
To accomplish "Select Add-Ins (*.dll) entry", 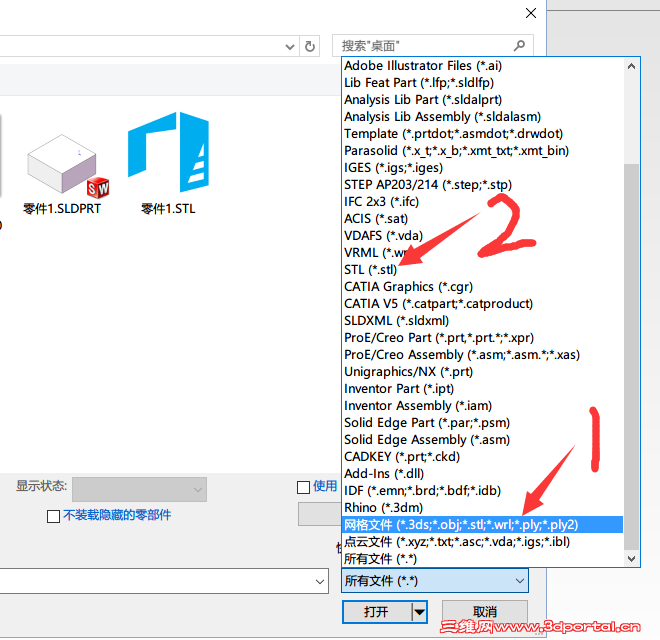I will click(x=482, y=474).
